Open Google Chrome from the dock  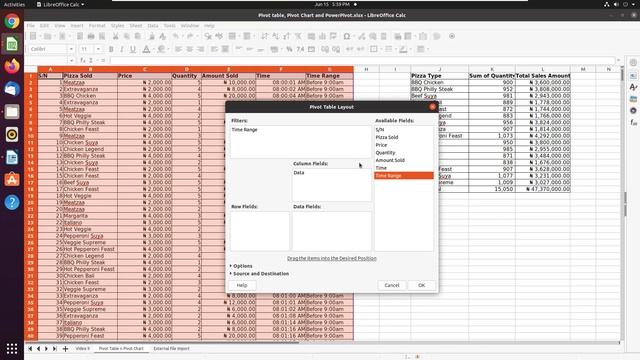(x=12, y=21)
